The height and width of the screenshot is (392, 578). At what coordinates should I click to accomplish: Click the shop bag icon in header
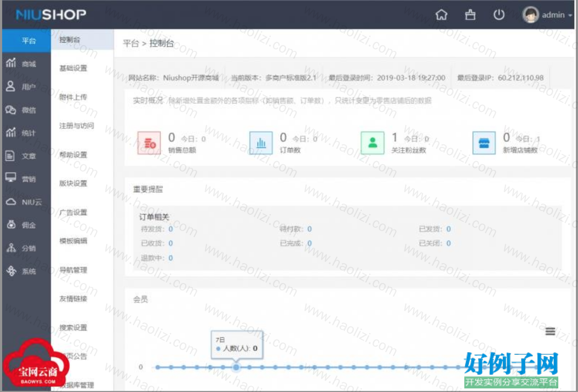(470, 15)
